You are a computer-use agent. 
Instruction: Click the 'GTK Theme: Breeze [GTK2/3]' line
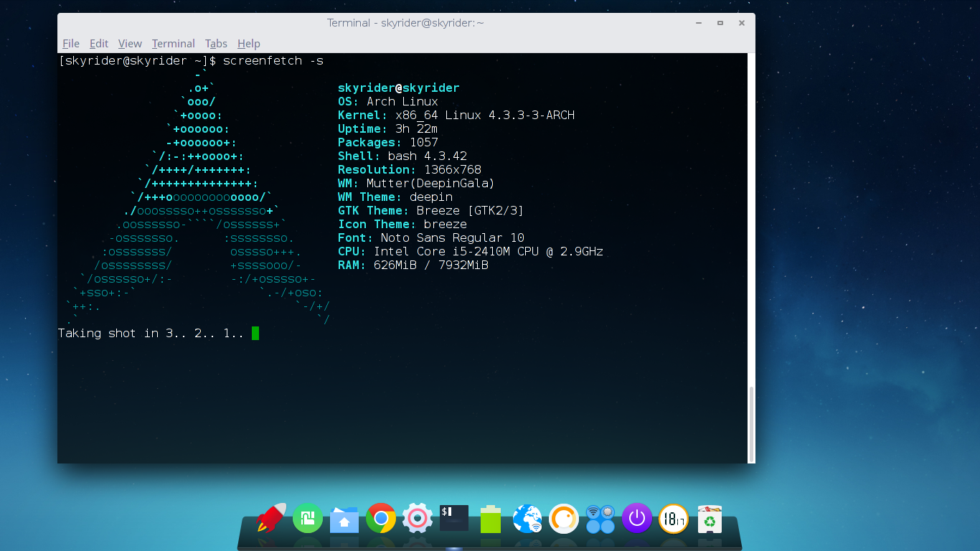coord(431,211)
